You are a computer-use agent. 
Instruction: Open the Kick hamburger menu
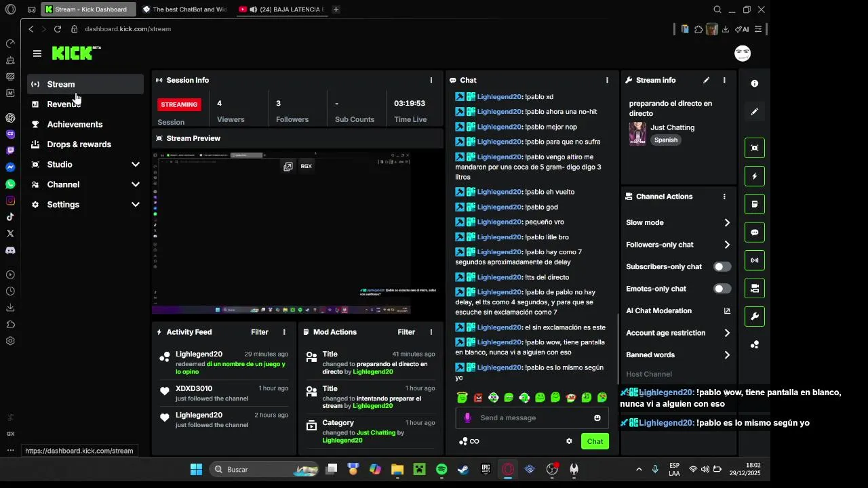[37, 54]
